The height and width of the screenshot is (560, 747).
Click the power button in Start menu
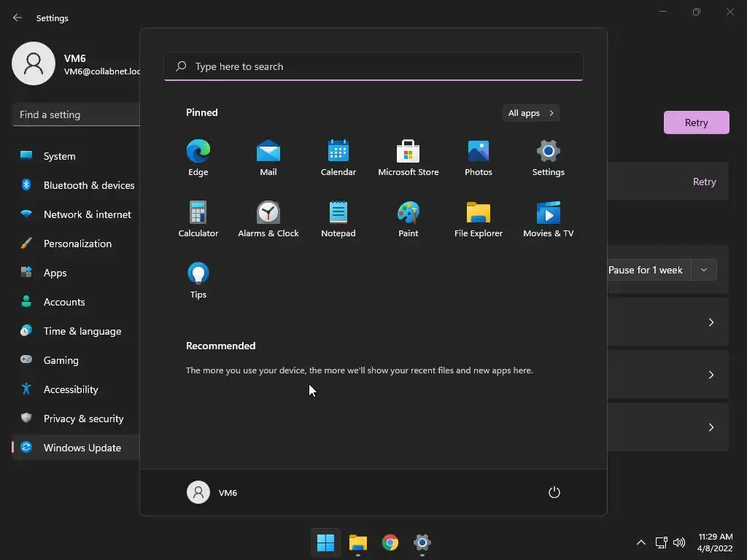(554, 492)
